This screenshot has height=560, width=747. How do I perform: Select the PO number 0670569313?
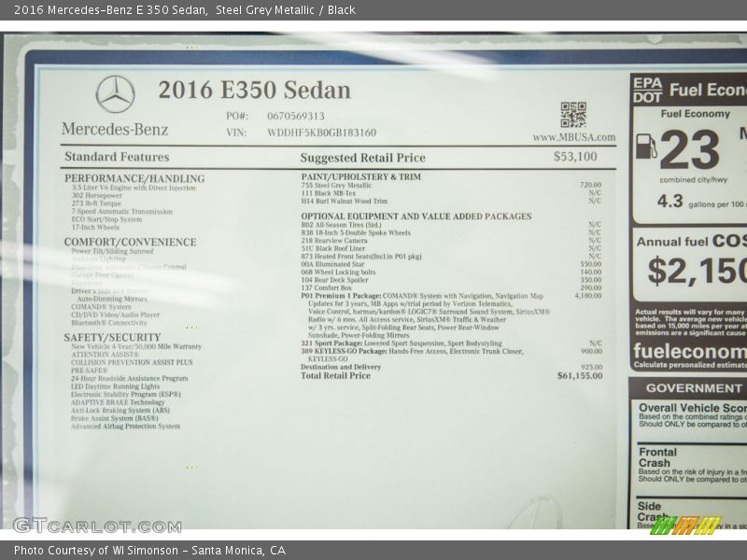coord(296,116)
